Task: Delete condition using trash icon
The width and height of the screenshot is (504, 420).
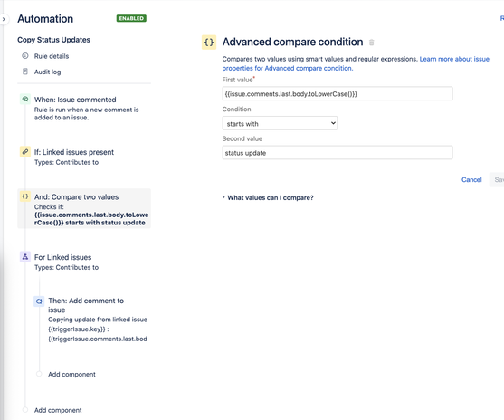Action: [372, 43]
